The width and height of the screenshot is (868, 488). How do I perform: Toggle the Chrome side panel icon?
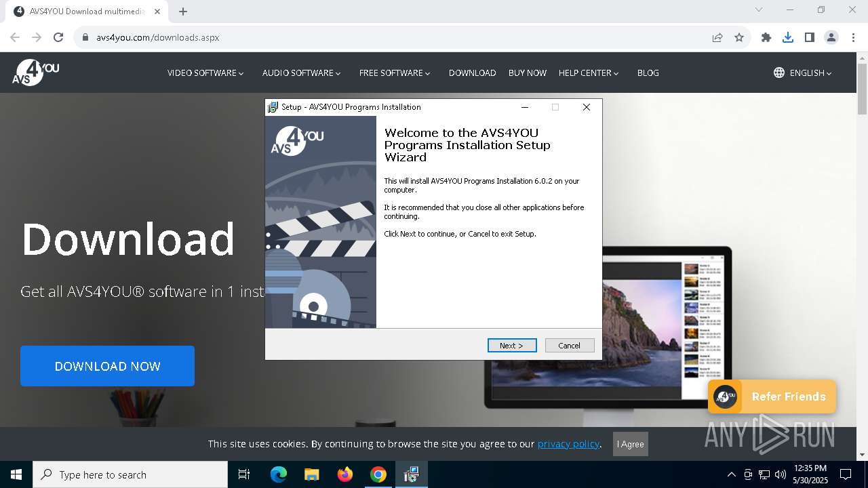pyautogui.click(x=810, y=37)
